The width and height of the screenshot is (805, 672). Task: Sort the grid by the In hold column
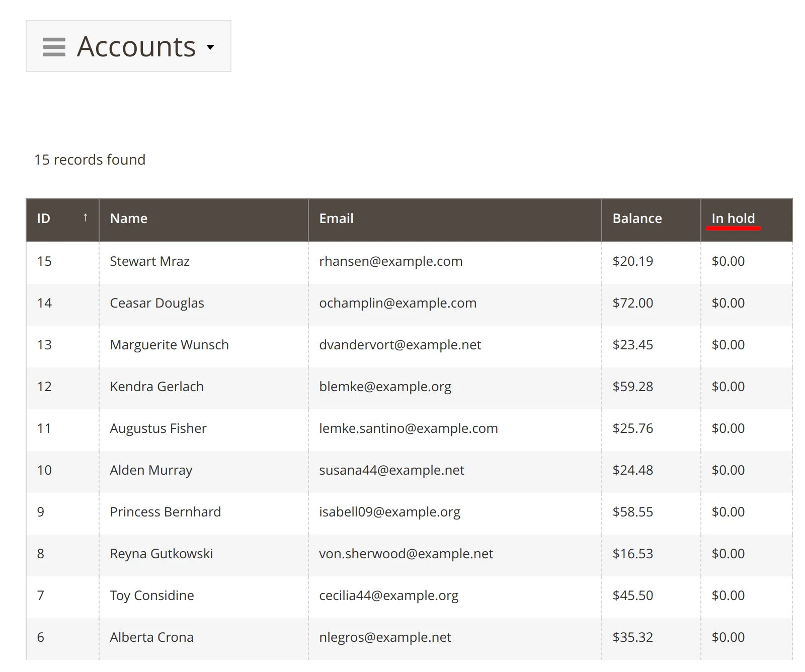(x=733, y=218)
